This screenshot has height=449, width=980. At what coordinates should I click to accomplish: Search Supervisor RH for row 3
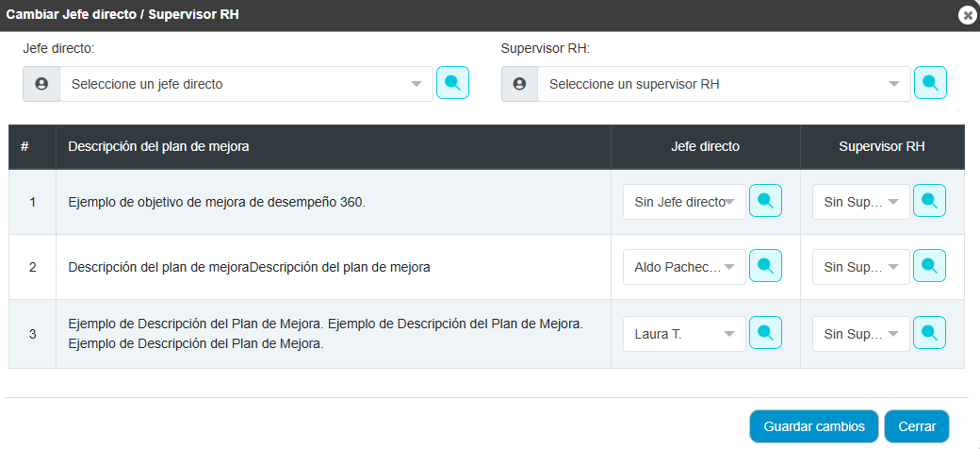point(929,333)
